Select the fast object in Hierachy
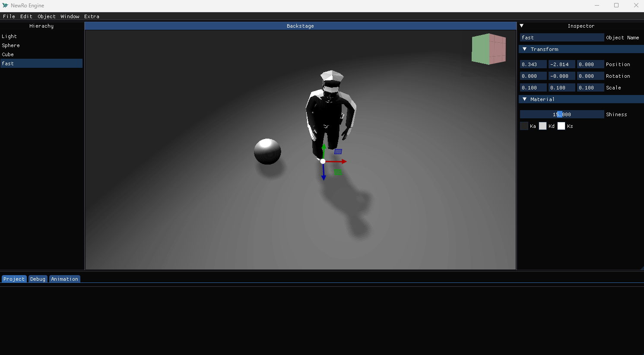This screenshot has height=355, width=644. 41,63
